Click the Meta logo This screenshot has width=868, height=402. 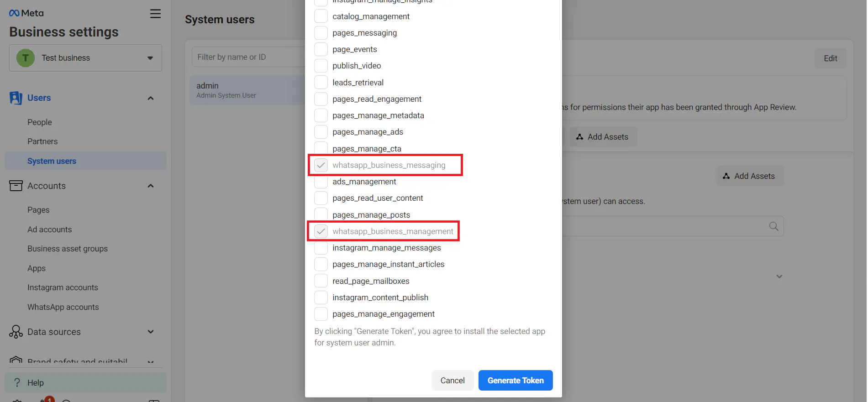pyautogui.click(x=26, y=13)
